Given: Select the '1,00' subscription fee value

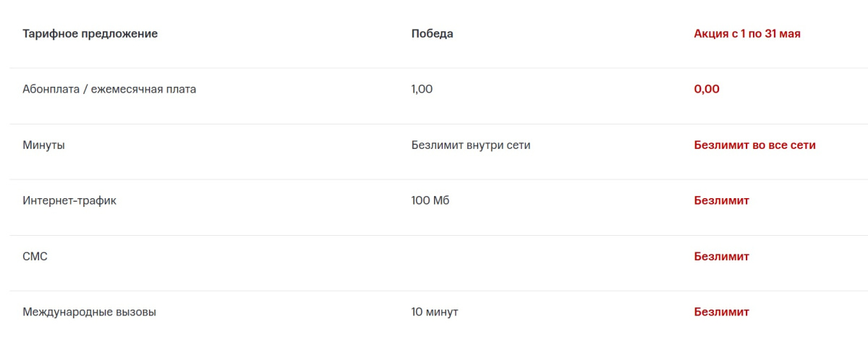Looking at the screenshot, I should [422, 89].
